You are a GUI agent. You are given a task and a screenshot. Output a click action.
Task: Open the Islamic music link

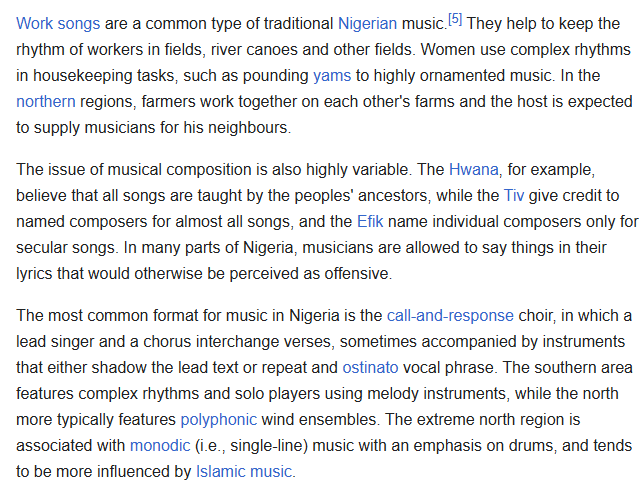click(x=244, y=472)
